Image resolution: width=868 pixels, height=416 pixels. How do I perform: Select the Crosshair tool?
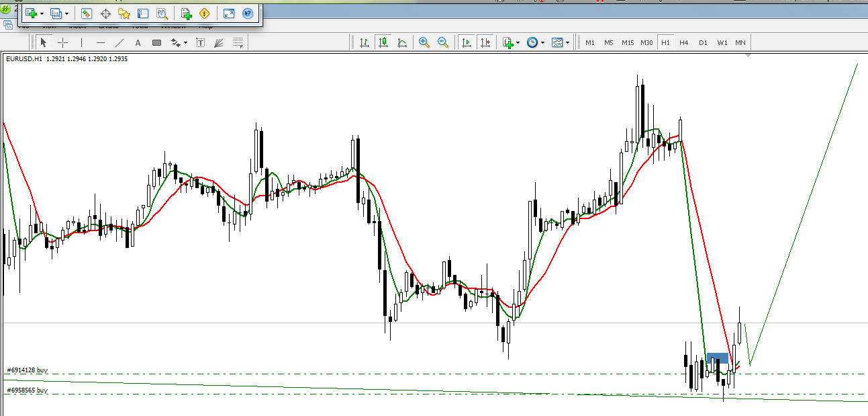[x=62, y=42]
